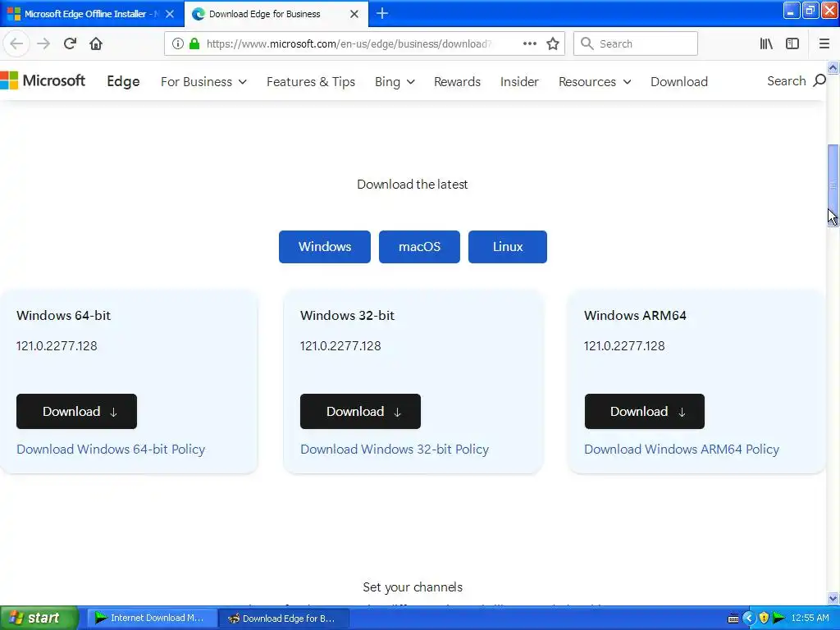Click the Windows 64-bit version number 121.0.2277.128
The image size is (840, 630).
(57, 345)
